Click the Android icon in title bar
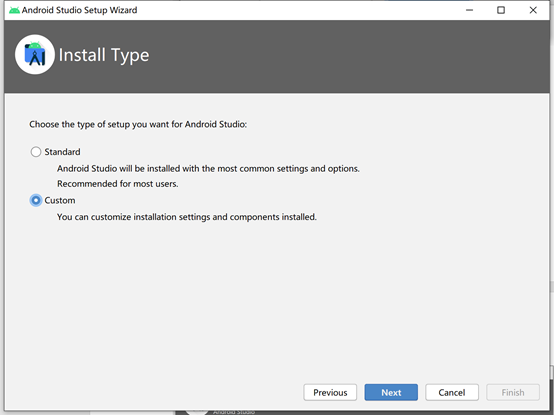This screenshot has width=554, height=415. coord(14,10)
